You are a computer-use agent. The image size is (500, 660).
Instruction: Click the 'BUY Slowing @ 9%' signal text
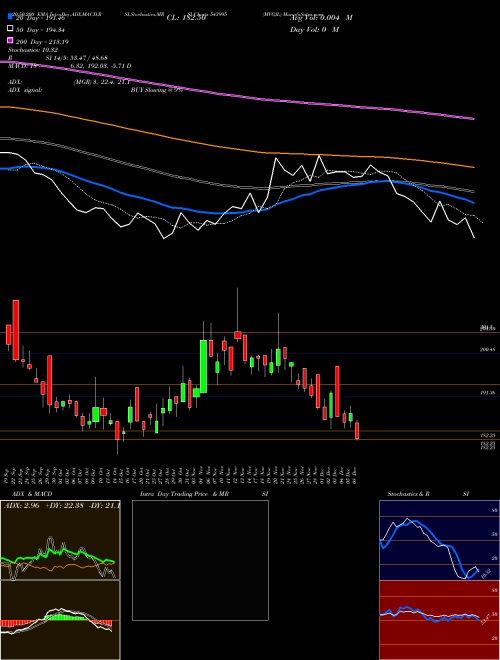point(157,90)
